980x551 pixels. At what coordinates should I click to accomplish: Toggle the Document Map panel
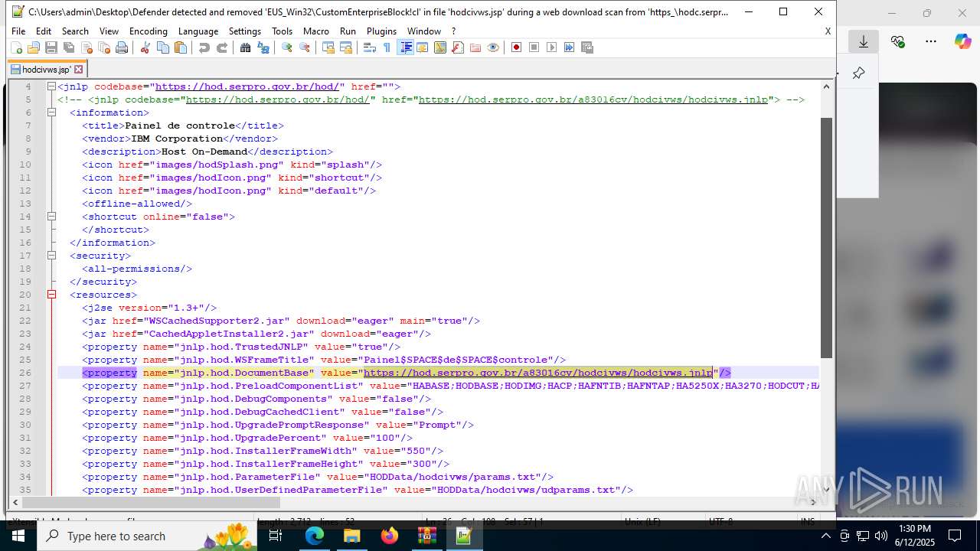(x=440, y=47)
